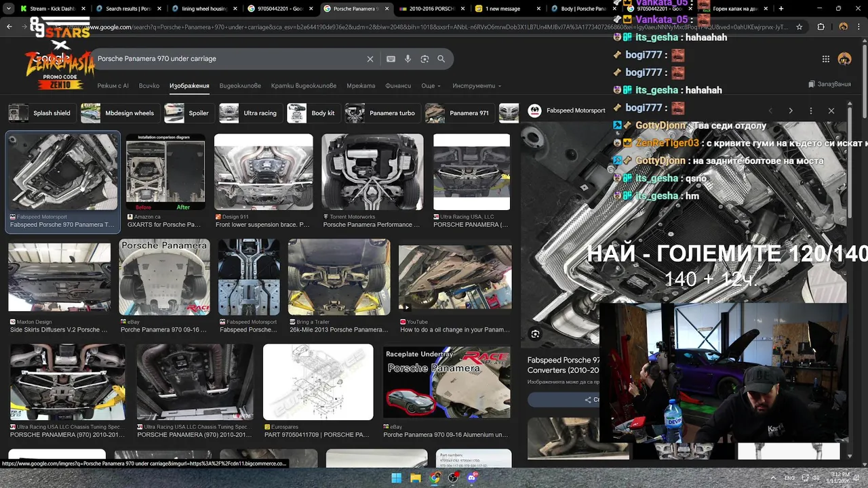Submit search with the magnifier icon

coord(441,59)
